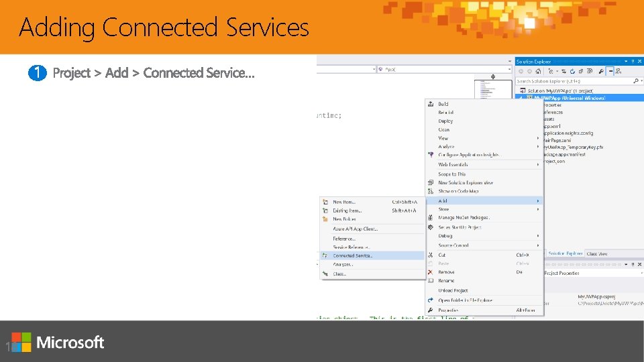The image size is (644, 362).
Task: Toggle the Preview Selected Items button
Action: [610, 72]
